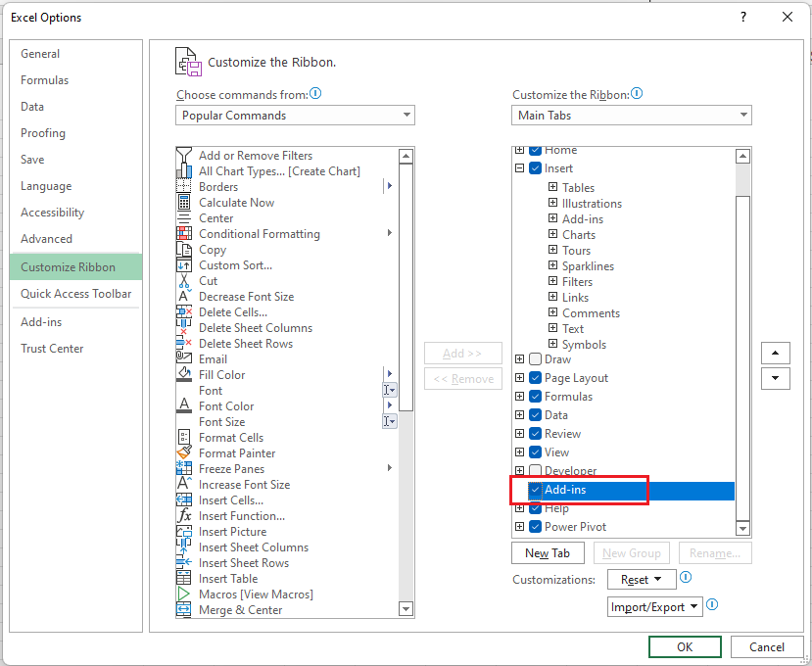
Task: Click the Move Down arrow button
Action: pos(775,378)
